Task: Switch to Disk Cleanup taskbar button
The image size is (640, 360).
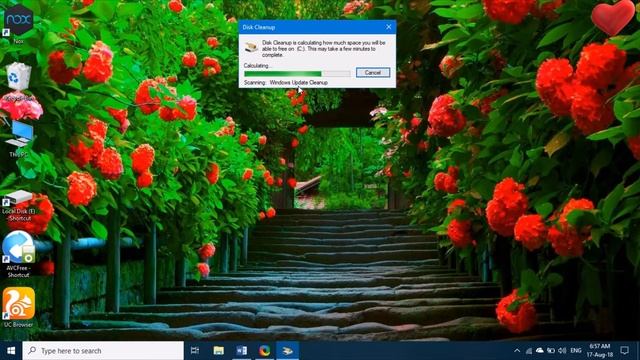Action: 287,351
